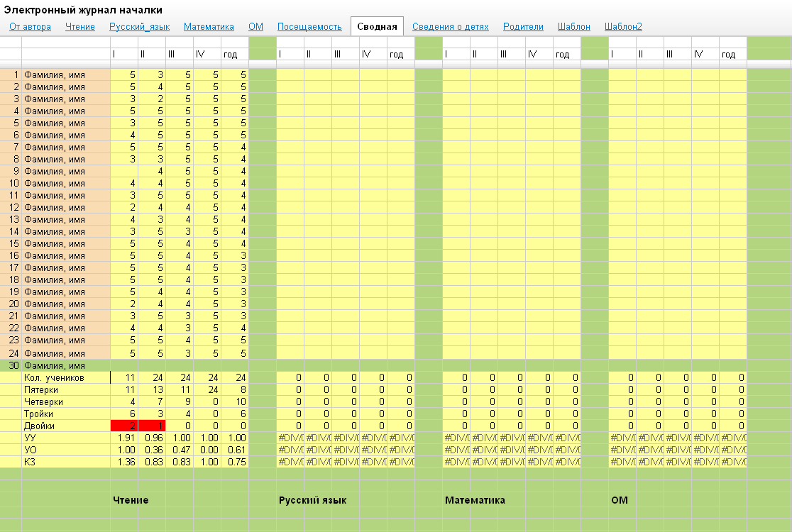The height and width of the screenshot is (532, 792).
Task: Select the row numbered 30 name cell
Action: click(66, 366)
